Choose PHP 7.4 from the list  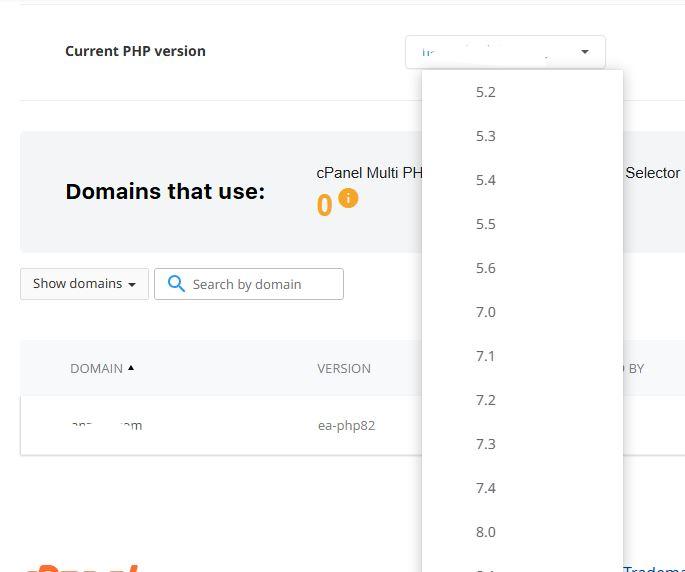486,488
